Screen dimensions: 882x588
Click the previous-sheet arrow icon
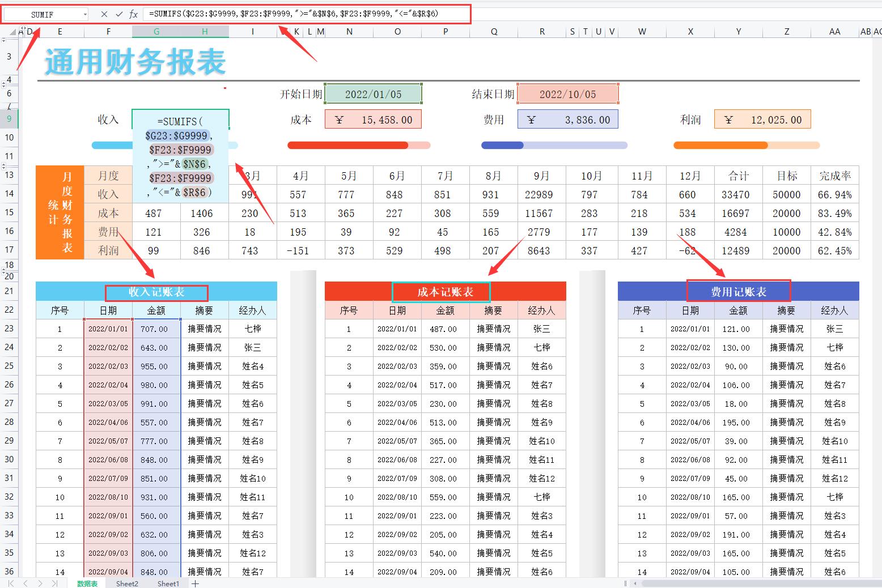point(24,583)
